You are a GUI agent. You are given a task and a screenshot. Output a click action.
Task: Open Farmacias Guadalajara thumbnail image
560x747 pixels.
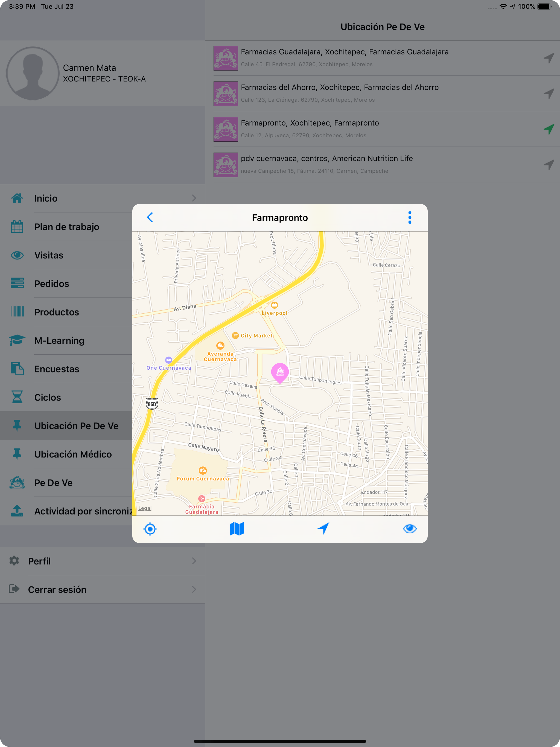point(226,58)
